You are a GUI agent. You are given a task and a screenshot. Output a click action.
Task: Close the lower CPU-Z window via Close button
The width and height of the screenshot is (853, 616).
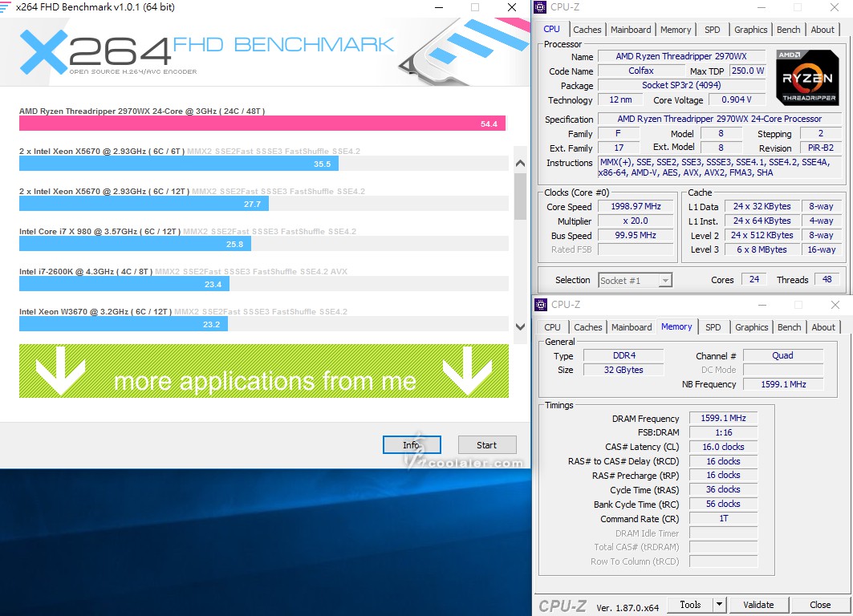[x=820, y=605]
